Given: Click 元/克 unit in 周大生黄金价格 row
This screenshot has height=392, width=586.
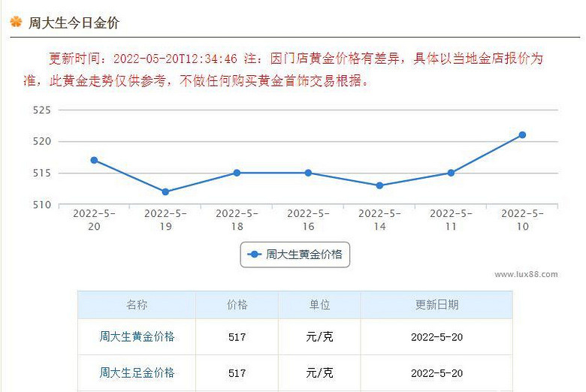Looking at the screenshot, I should pos(319,336).
